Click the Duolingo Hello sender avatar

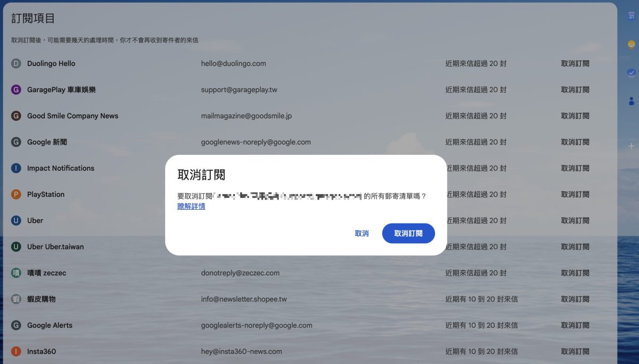pos(16,63)
